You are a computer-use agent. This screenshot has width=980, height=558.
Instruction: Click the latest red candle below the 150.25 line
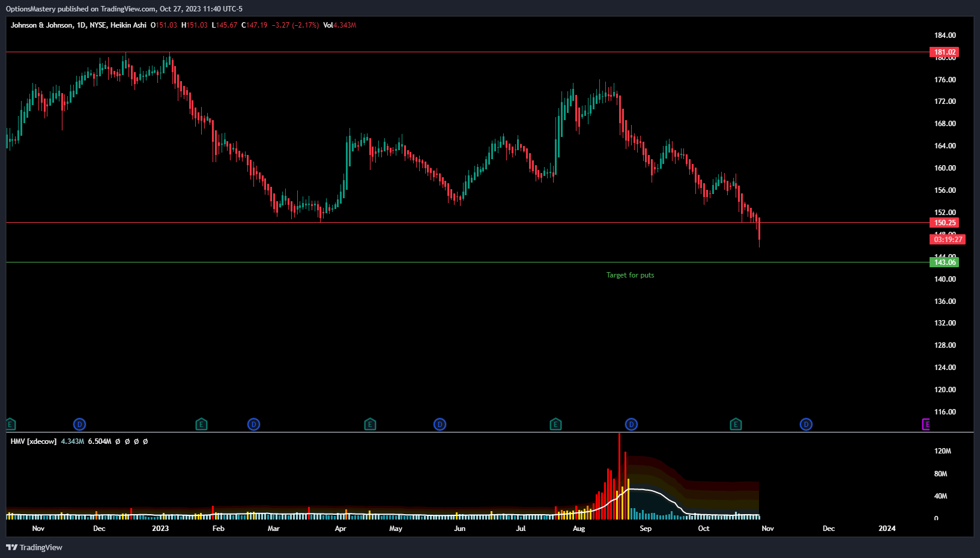760,232
